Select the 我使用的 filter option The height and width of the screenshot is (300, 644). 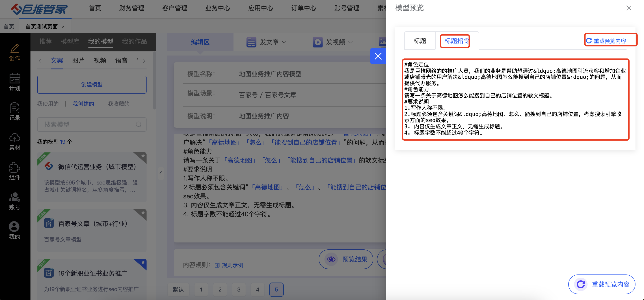48,104
